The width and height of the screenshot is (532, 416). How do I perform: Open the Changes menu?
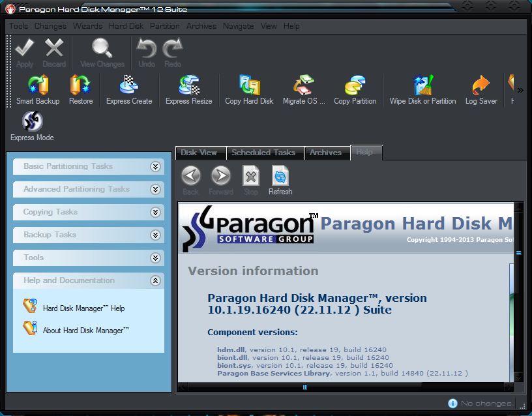pyautogui.click(x=50, y=26)
